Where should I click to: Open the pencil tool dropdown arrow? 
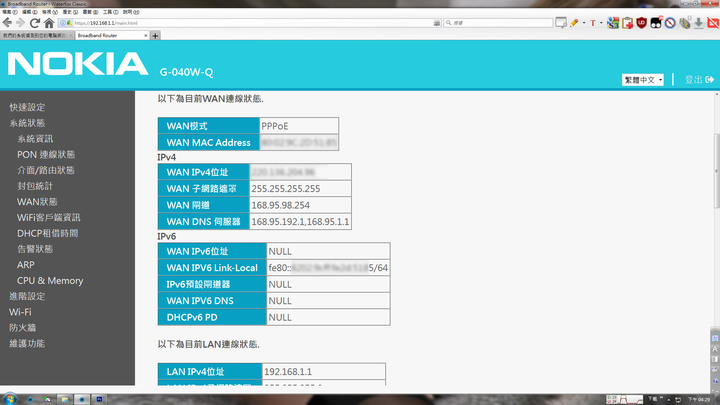click(584, 22)
